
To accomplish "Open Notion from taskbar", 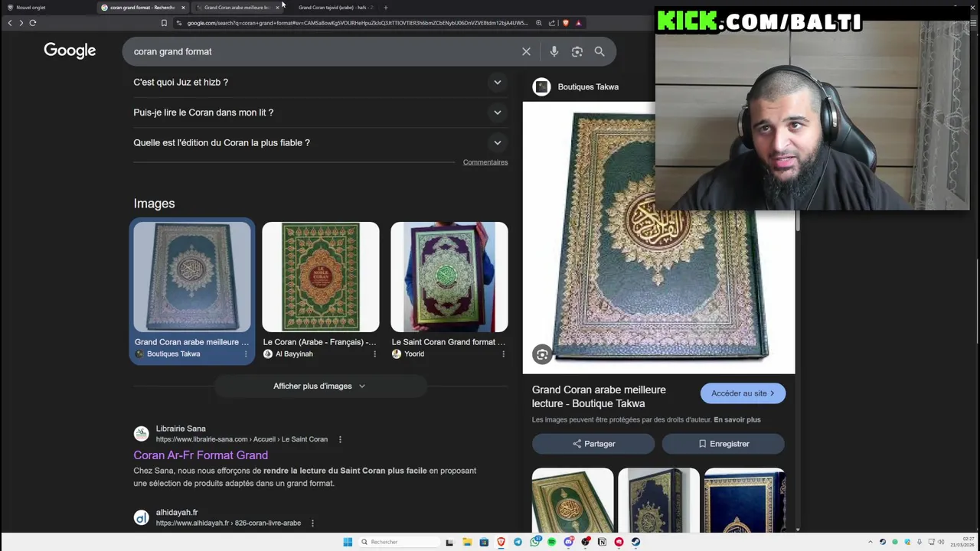I will 602,542.
